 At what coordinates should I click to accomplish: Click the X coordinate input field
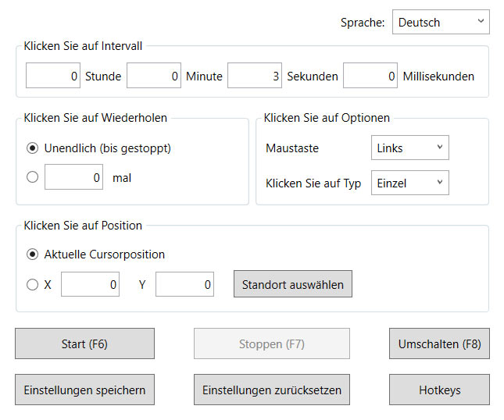point(90,285)
